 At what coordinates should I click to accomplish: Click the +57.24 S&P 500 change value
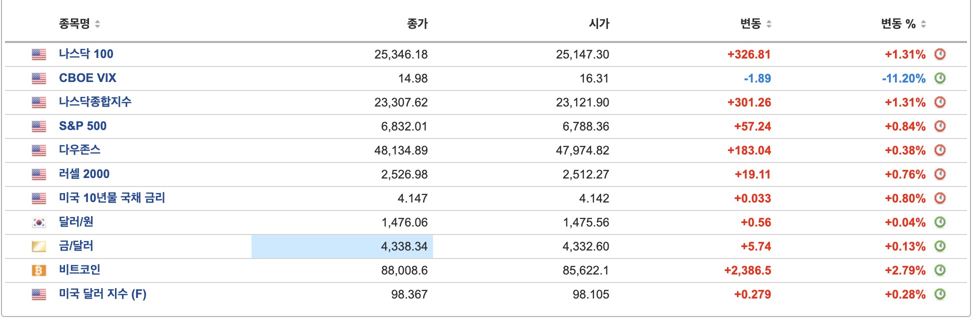[752, 126]
